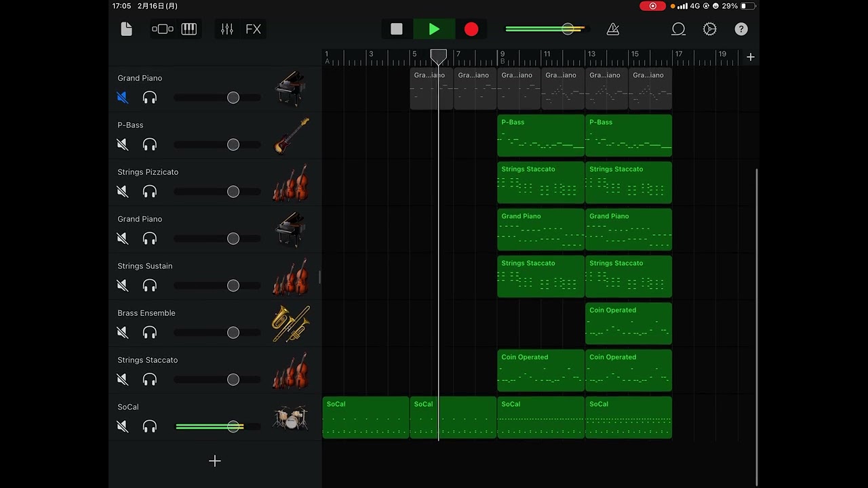This screenshot has width=868, height=488.
Task: Mute the Strings Pizzicato track
Action: 123,192
